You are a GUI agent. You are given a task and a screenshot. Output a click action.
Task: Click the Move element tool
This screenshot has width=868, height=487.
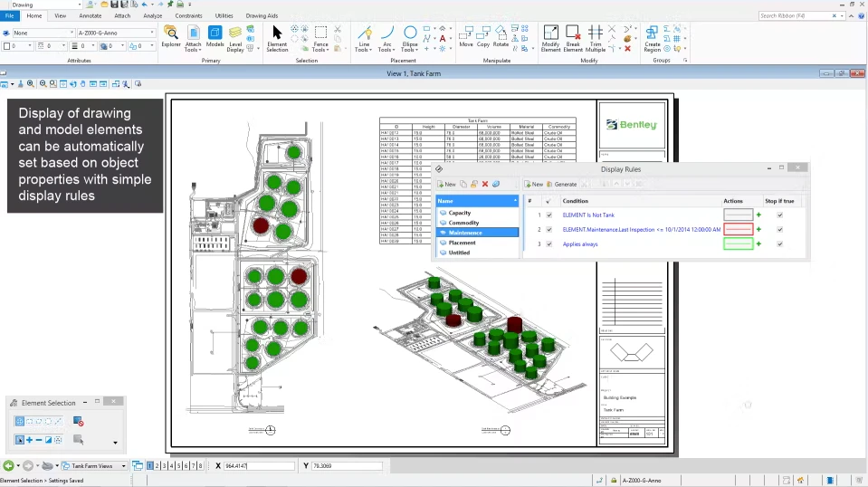(x=466, y=37)
